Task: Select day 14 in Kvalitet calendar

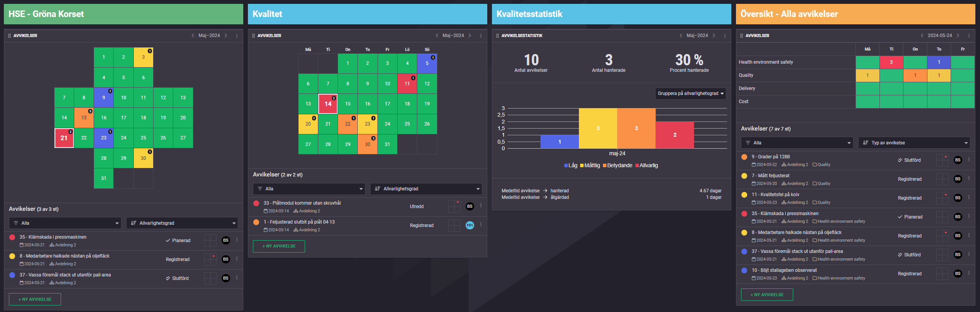Action: (x=328, y=104)
